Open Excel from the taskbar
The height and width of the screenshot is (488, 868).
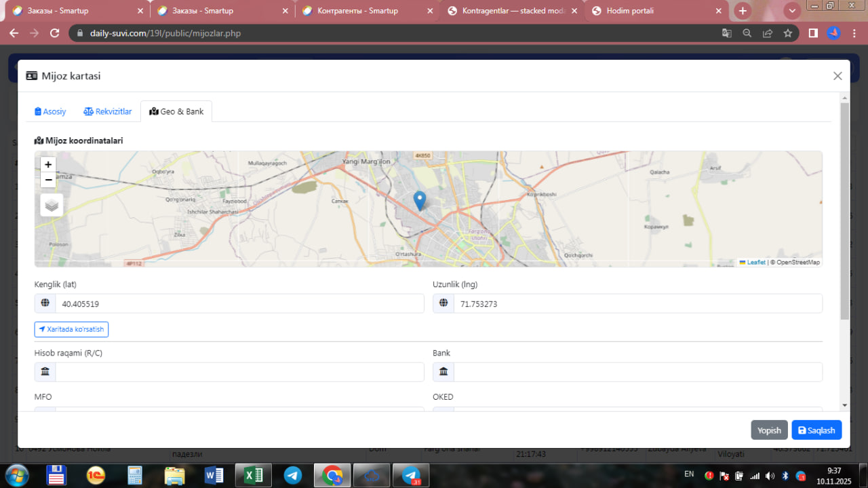coord(253,476)
